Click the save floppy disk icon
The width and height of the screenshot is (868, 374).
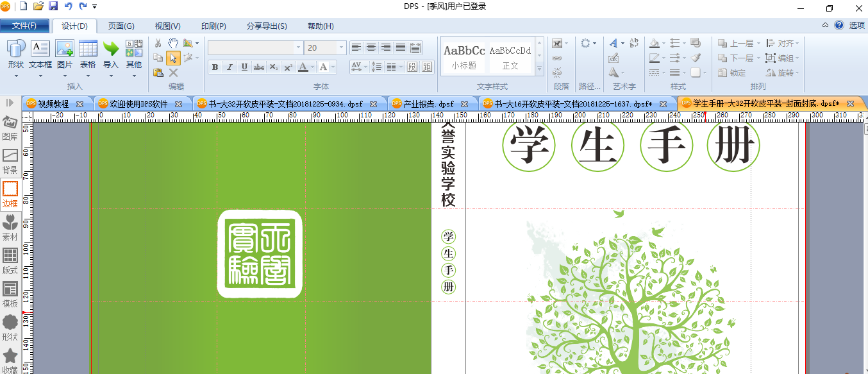pyautogui.click(x=53, y=6)
